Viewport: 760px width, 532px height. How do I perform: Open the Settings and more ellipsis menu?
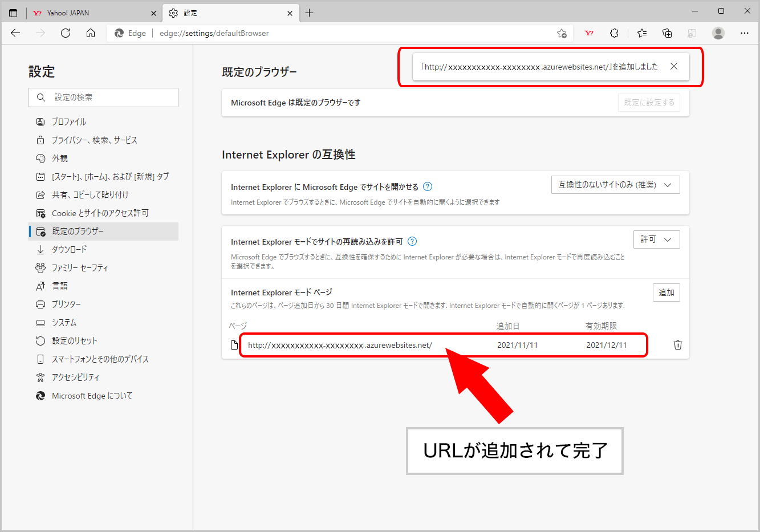(x=745, y=33)
